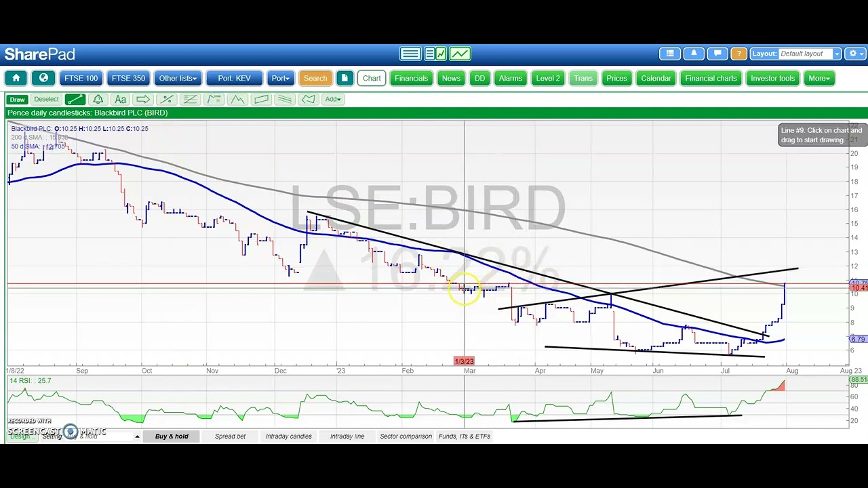868x488 pixels.
Task: Switch to the Chart tab
Action: (372, 78)
